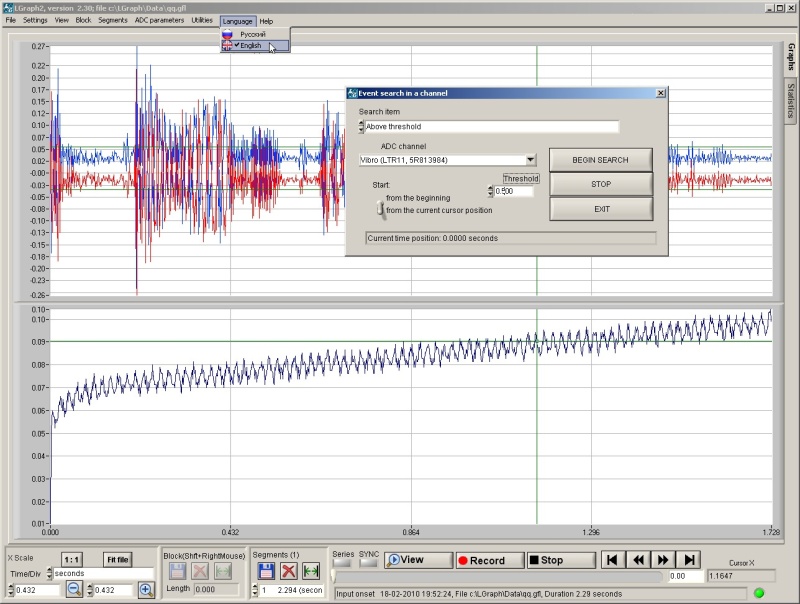Close the Event search dialog

click(661, 93)
